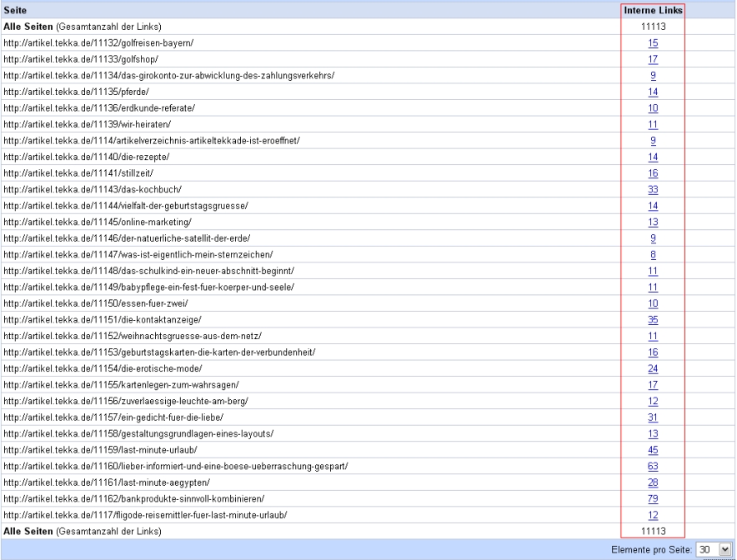Click the 'Interne Links' column header
The height and width of the screenshot is (560, 737).
(653, 10)
